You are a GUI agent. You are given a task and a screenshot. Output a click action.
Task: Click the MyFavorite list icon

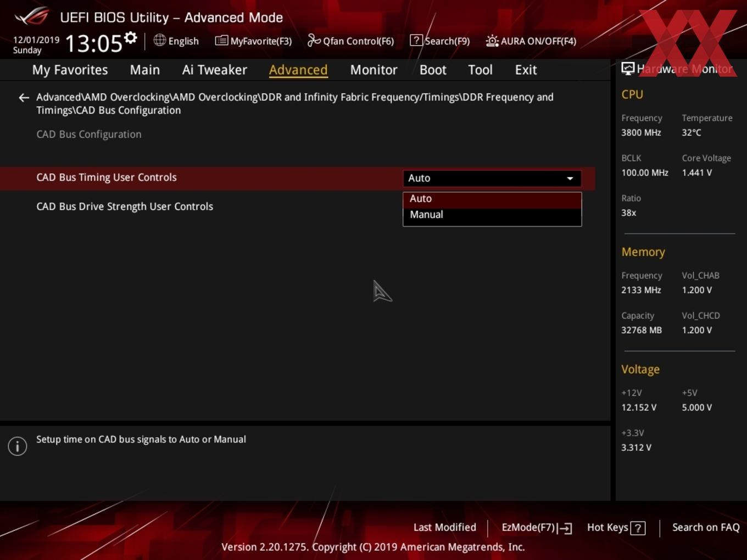221,40
